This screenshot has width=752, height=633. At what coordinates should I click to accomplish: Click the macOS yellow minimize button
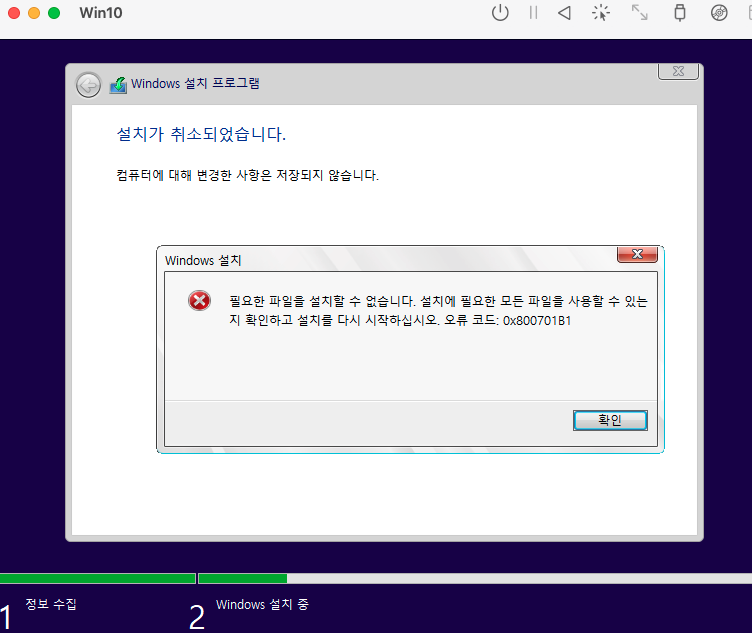(x=34, y=13)
